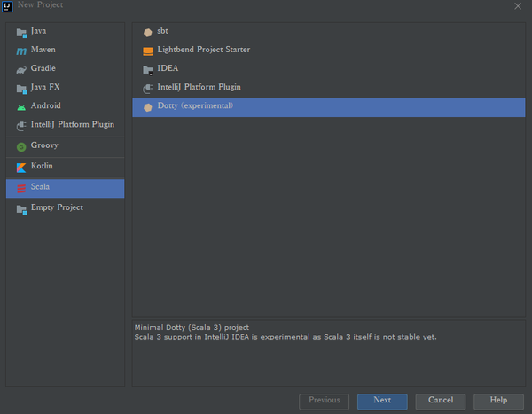Cancel the New Project dialog
532x414 pixels.
click(441, 402)
